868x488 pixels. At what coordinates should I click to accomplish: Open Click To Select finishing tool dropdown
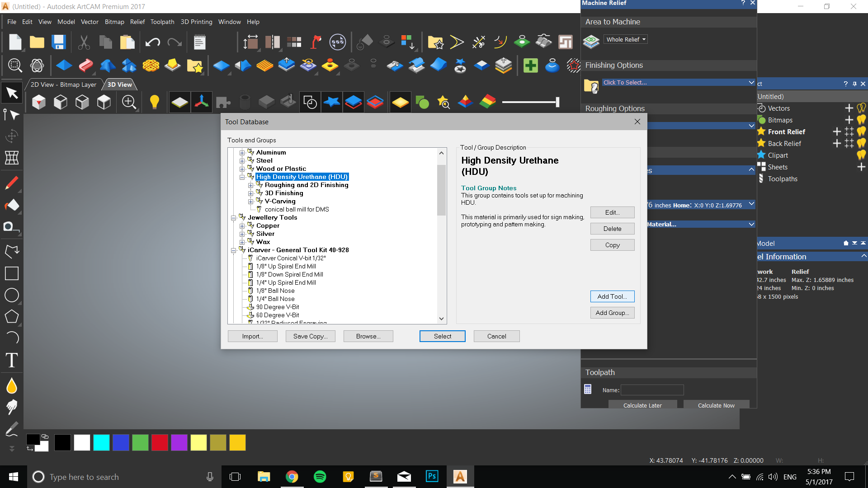pos(679,82)
